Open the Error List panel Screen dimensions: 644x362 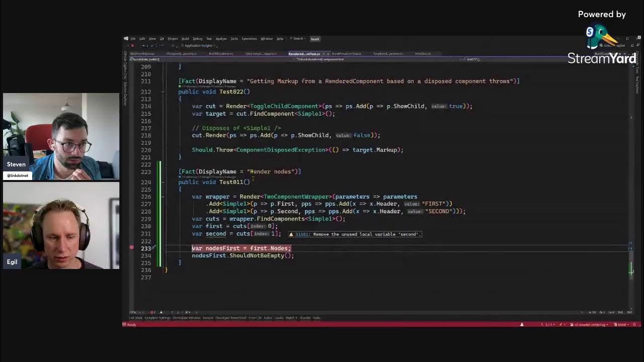pyautogui.click(x=254, y=318)
